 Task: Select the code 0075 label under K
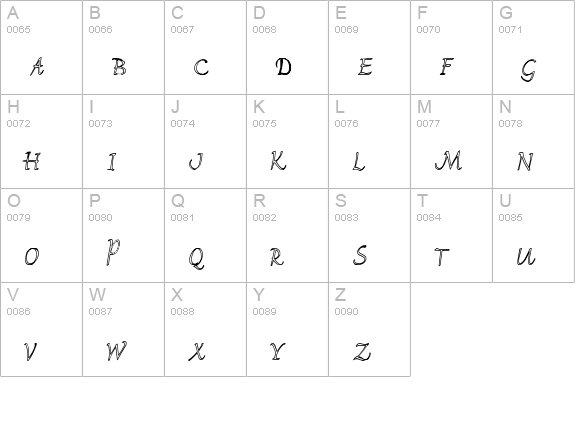tap(264, 124)
